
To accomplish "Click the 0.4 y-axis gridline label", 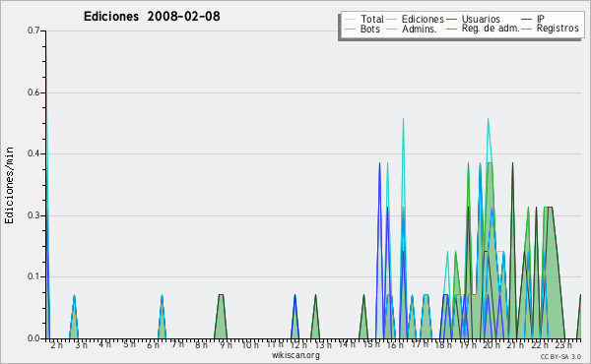I will click(x=33, y=153).
